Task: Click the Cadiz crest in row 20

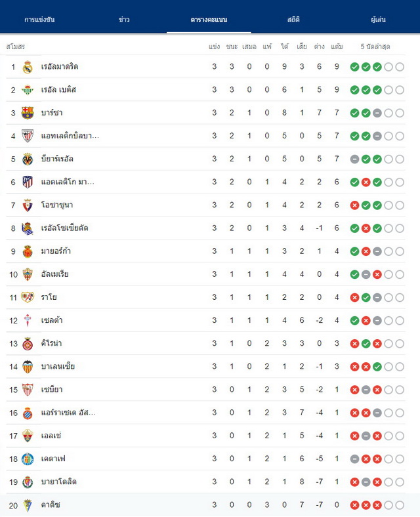Action: 28,505
